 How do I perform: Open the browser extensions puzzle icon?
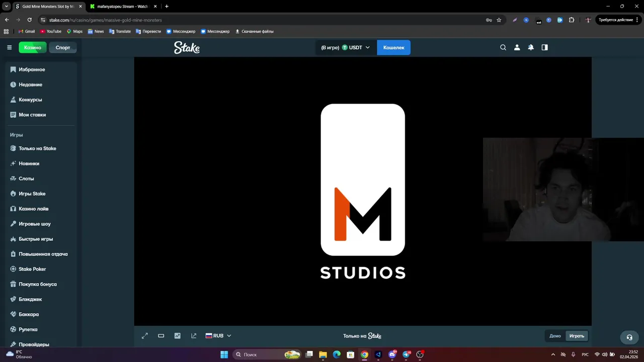point(572,20)
